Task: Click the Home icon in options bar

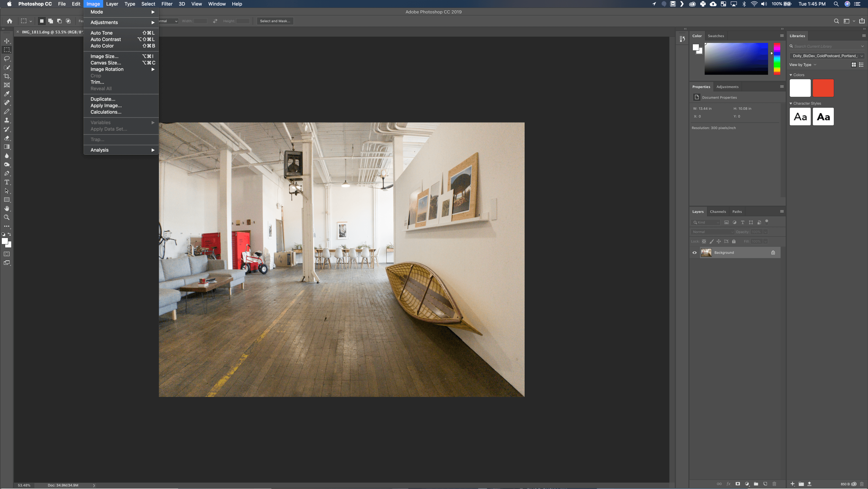Action: (x=9, y=21)
